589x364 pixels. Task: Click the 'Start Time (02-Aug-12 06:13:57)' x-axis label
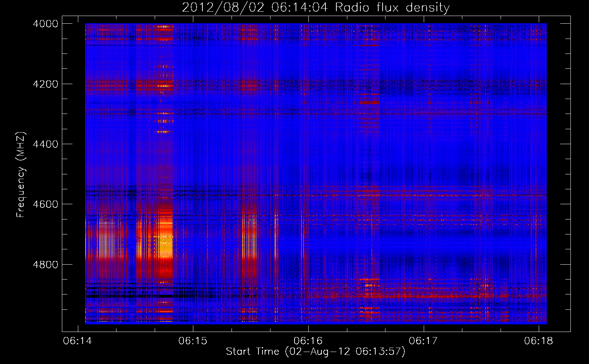click(x=316, y=352)
